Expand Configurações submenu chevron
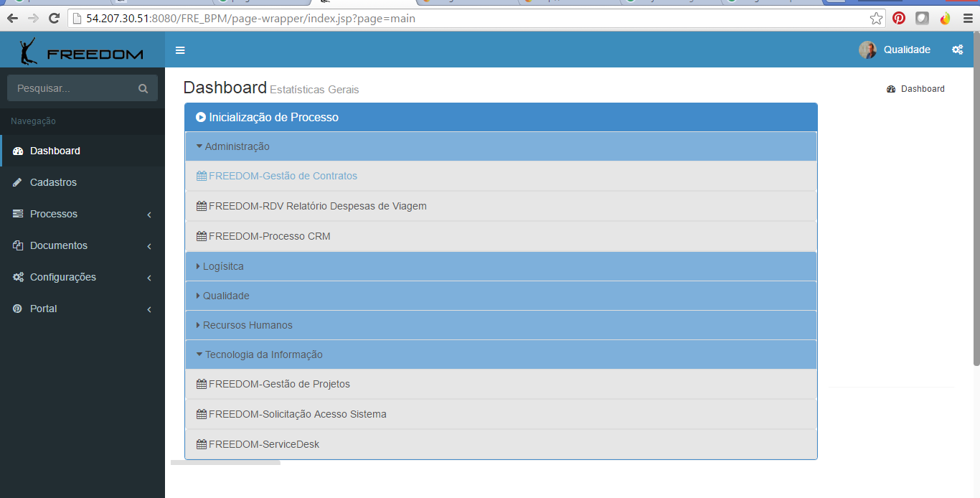This screenshot has width=980, height=498. point(149,278)
